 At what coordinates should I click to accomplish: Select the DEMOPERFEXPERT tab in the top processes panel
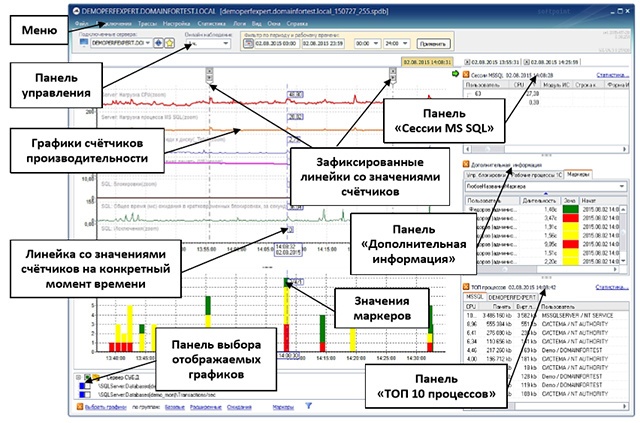coord(512,297)
